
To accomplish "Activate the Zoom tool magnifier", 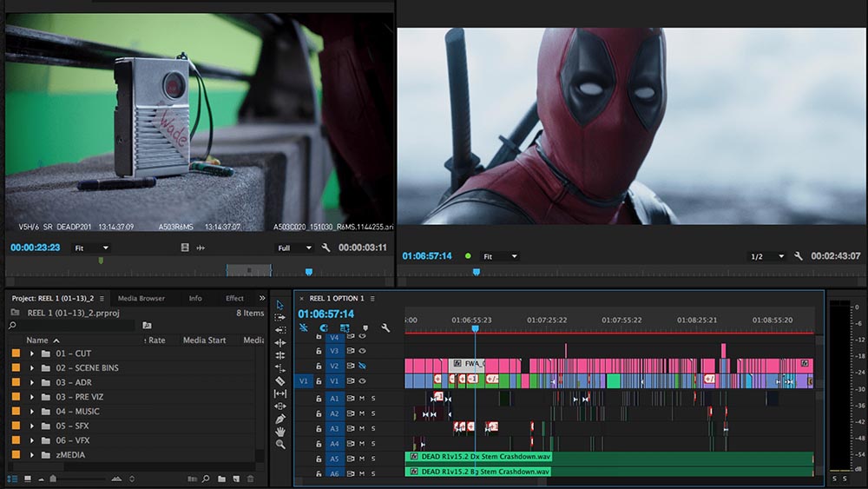I will click(x=280, y=444).
